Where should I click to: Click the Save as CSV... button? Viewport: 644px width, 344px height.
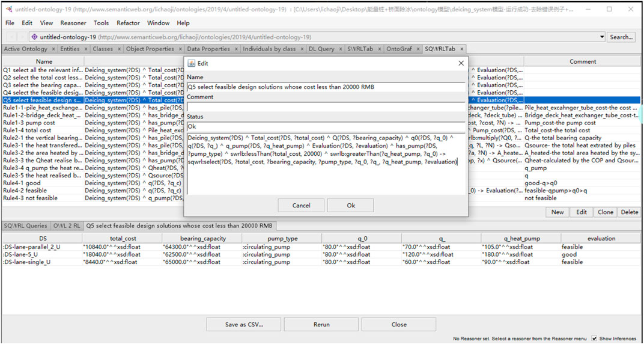click(244, 324)
